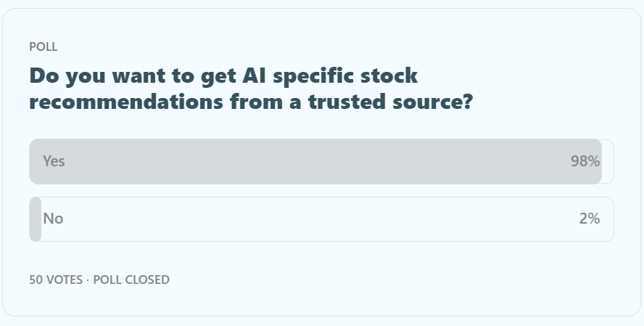Click the POLL CLOSED status text
This screenshot has width=644, height=326.
(131, 280)
